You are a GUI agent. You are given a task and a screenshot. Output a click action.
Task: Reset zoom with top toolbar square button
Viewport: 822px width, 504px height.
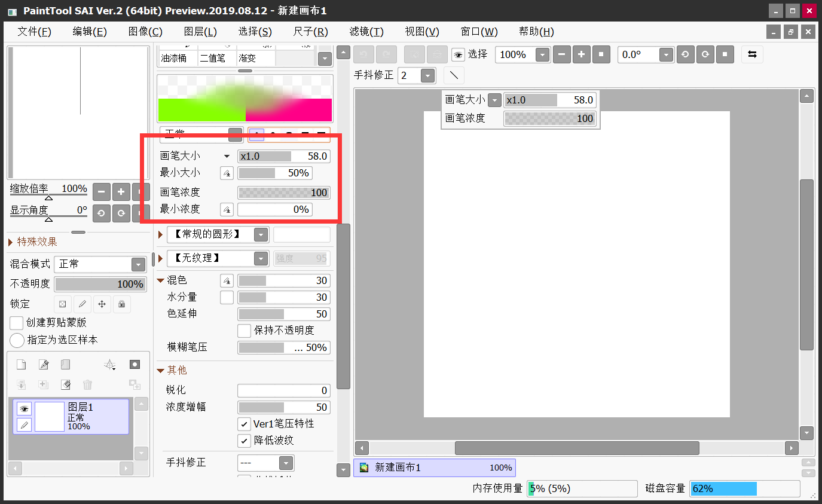click(601, 54)
